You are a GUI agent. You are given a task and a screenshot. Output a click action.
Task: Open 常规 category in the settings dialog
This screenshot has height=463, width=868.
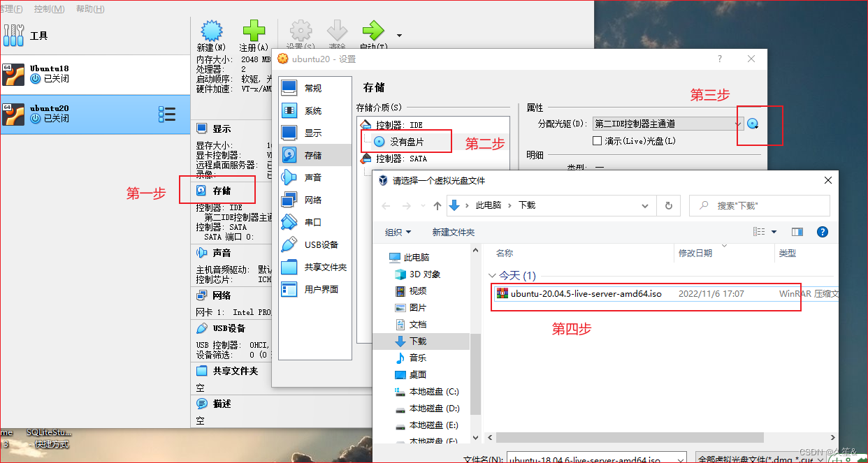pyautogui.click(x=314, y=88)
